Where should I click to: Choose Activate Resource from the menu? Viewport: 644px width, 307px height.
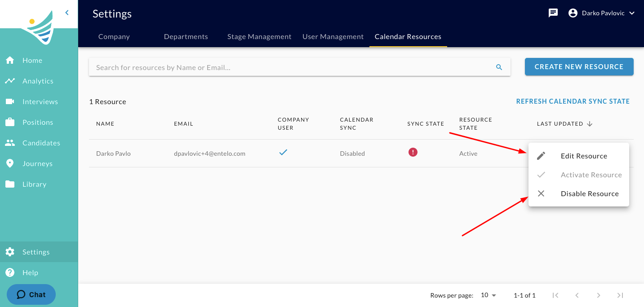pos(579,175)
